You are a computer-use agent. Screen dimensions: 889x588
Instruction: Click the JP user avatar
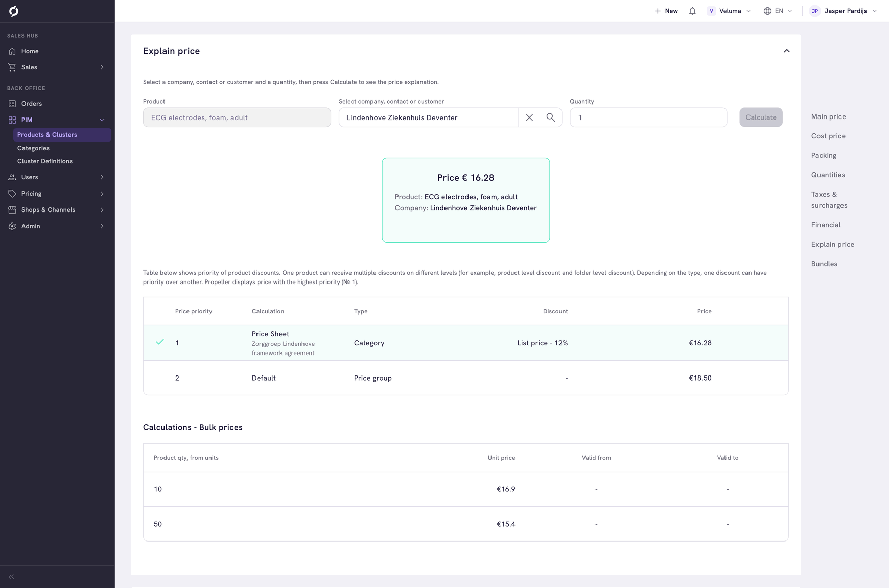click(815, 11)
